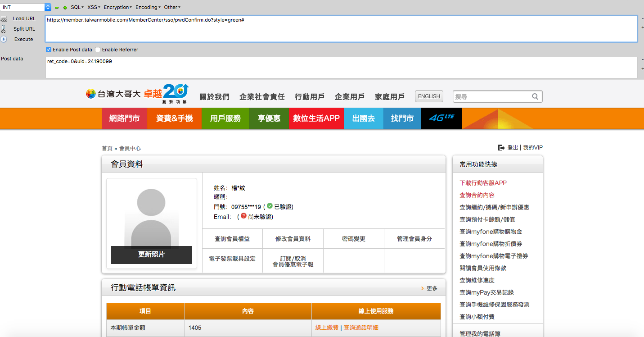
Task: Select the 網路門市 navigation tab
Action: click(124, 118)
